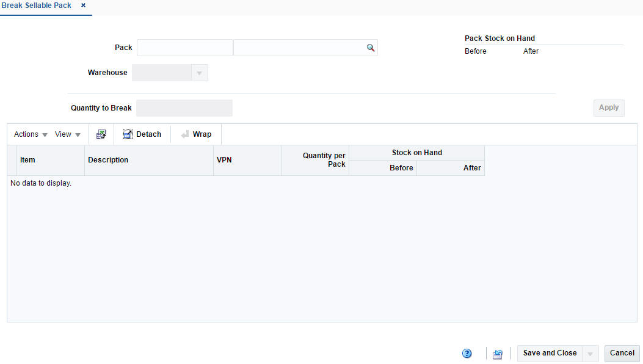The width and height of the screenshot is (643, 364).
Task: Open the View menu
Action: (67, 134)
